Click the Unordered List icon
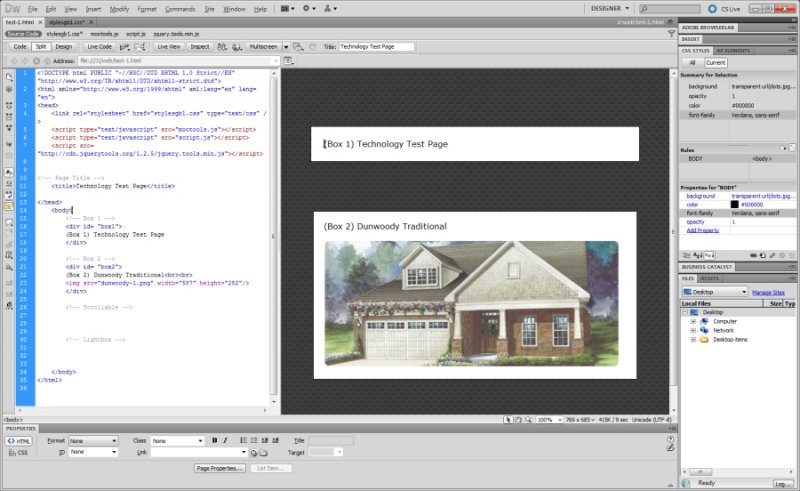800x491 pixels. point(243,440)
